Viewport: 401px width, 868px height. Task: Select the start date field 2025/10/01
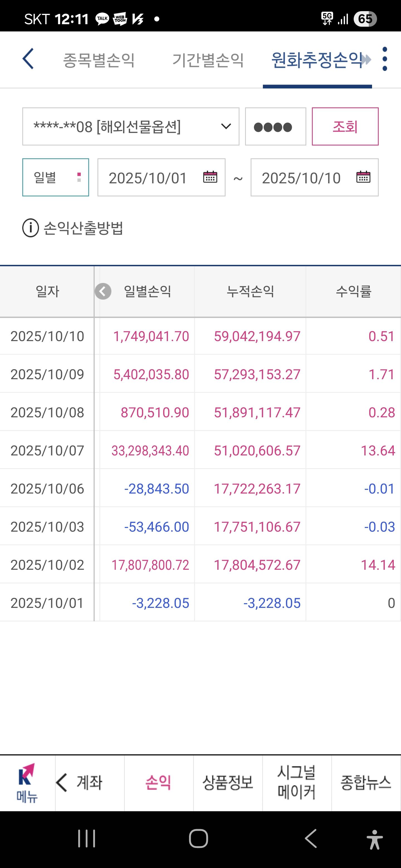[162, 177]
